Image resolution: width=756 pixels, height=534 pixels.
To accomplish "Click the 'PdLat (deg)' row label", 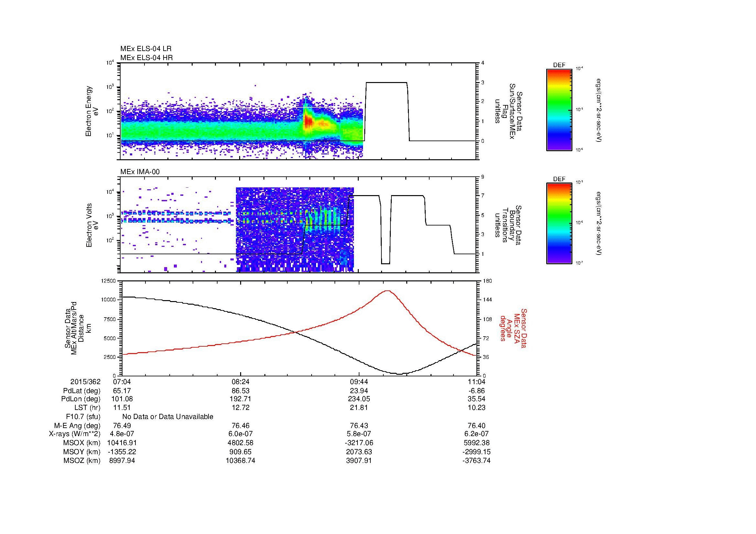I will [82, 391].
